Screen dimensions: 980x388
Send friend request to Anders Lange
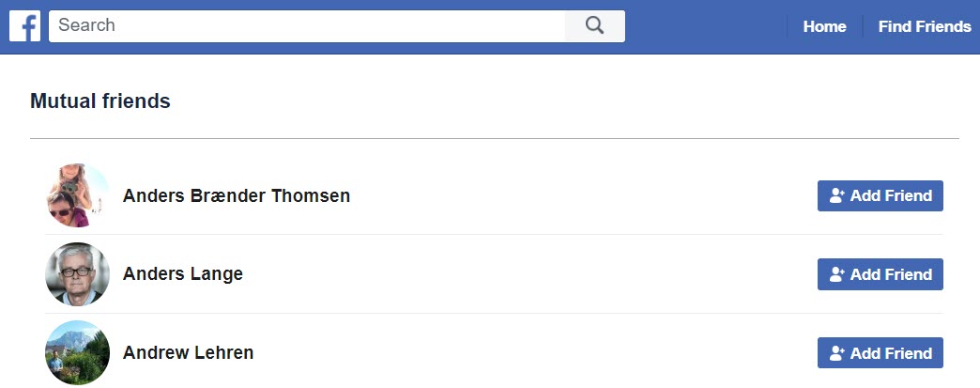click(880, 274)
